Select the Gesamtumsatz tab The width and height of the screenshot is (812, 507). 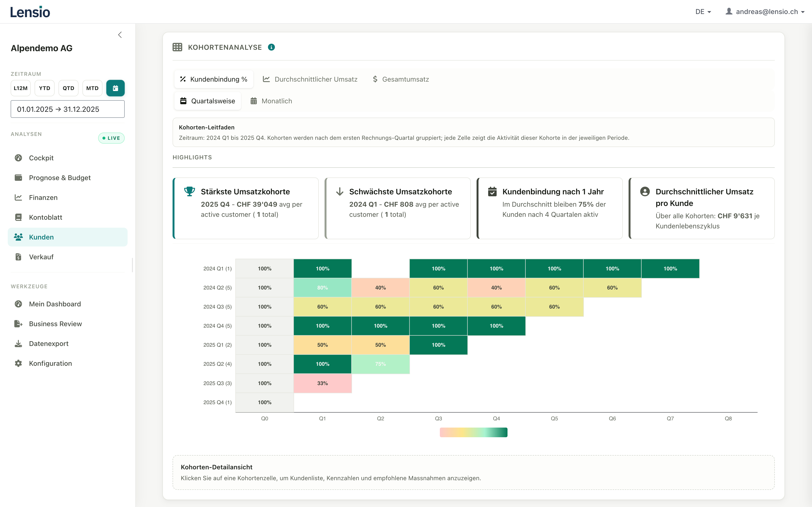[401, 79]
